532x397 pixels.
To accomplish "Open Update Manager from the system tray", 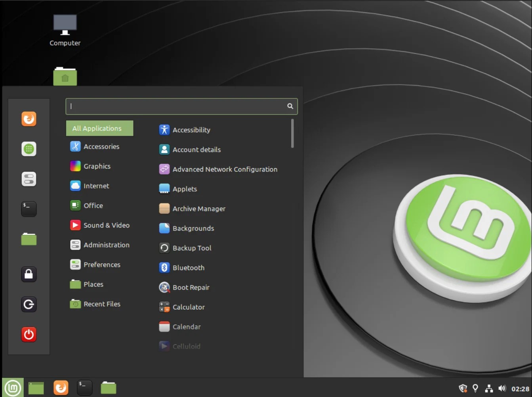I will [x=462, y=388].
